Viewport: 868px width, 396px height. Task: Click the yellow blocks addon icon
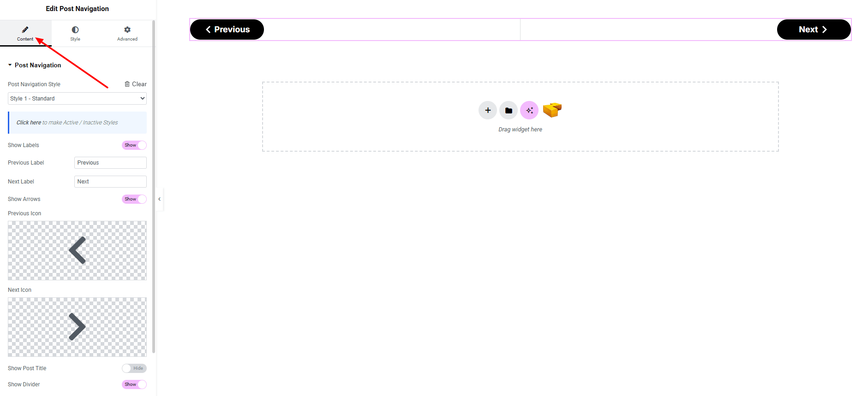[x=552, y=110]
